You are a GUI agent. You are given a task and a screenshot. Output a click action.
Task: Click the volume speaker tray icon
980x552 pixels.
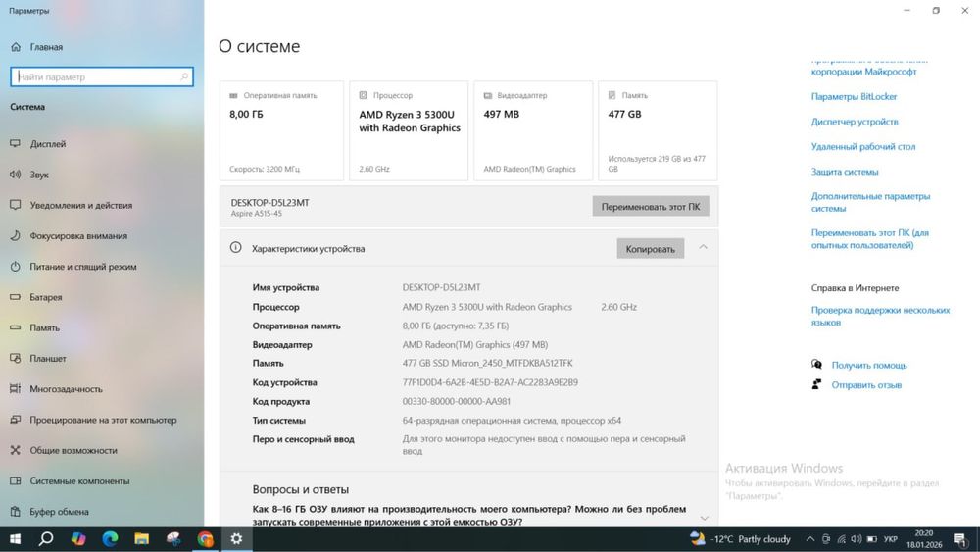[x=857, y=539]
